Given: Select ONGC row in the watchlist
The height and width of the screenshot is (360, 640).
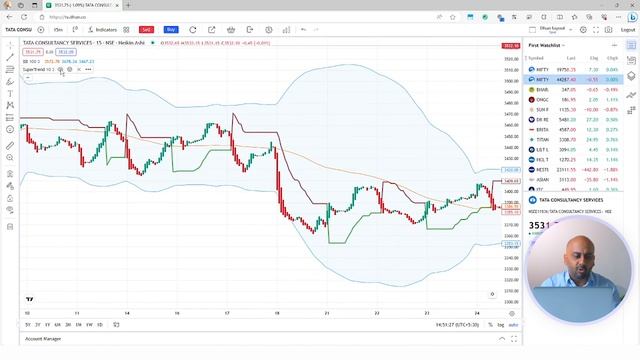Looking at the screenshot, I should point(573,100).
